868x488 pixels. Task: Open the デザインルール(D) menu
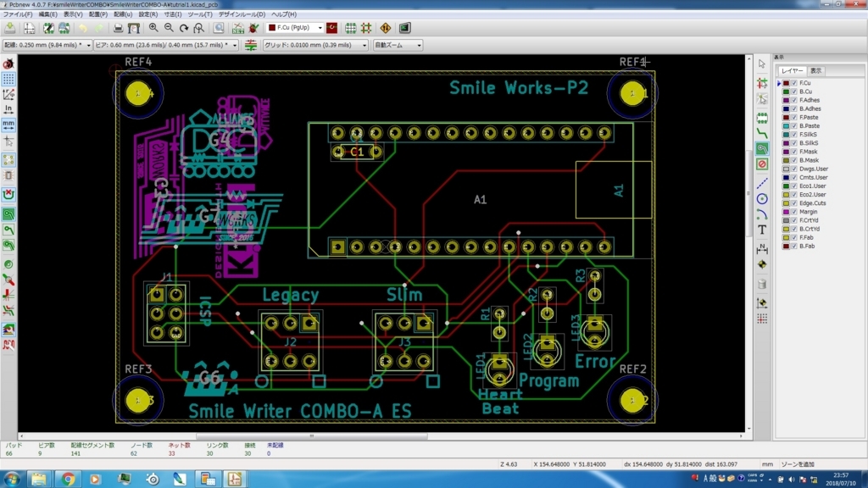point(242,14)
